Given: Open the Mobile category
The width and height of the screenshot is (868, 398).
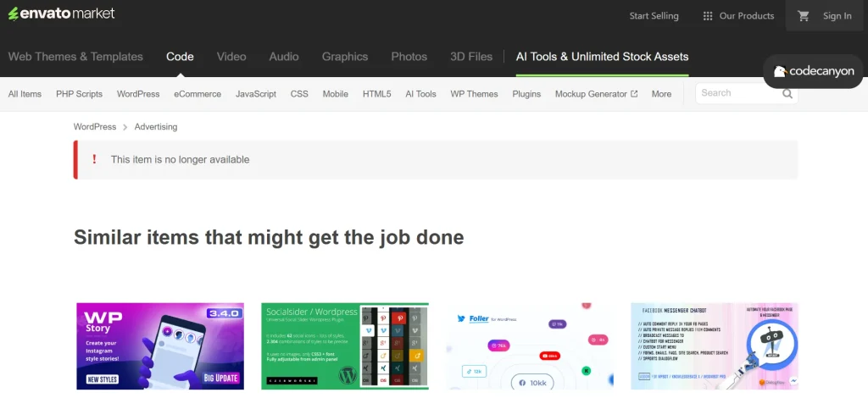Looking at the screenshot, I should [336, 94].
